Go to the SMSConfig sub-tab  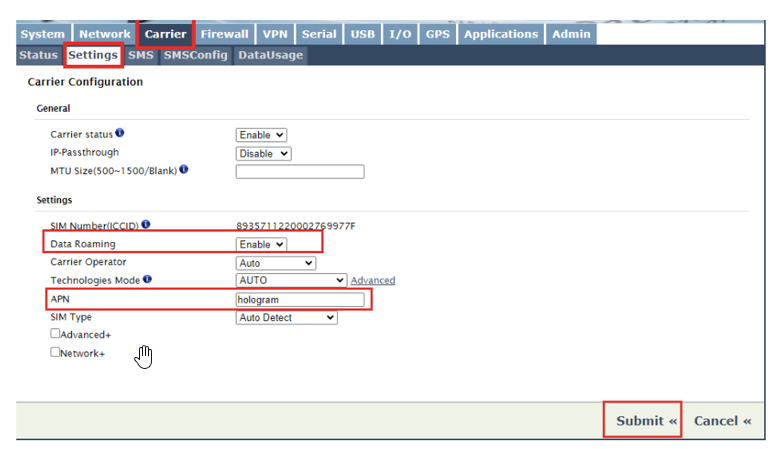pos(195,56)
